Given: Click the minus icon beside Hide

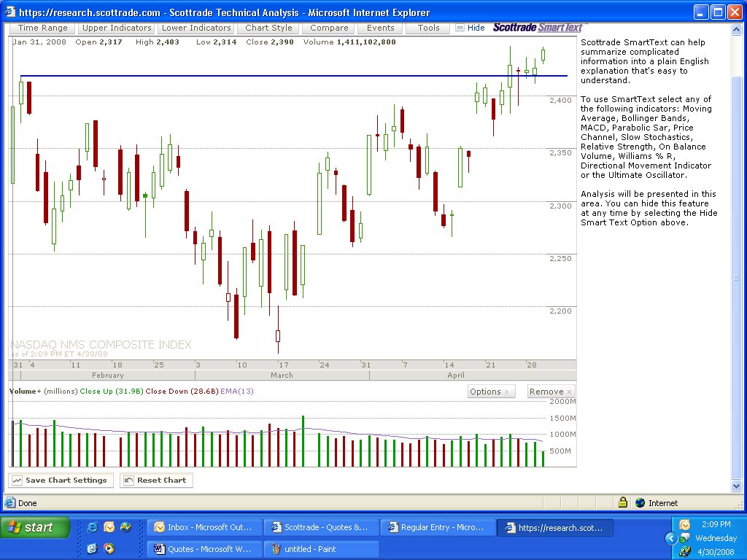Looking at the screenshot, I should [x=460, y=28].
